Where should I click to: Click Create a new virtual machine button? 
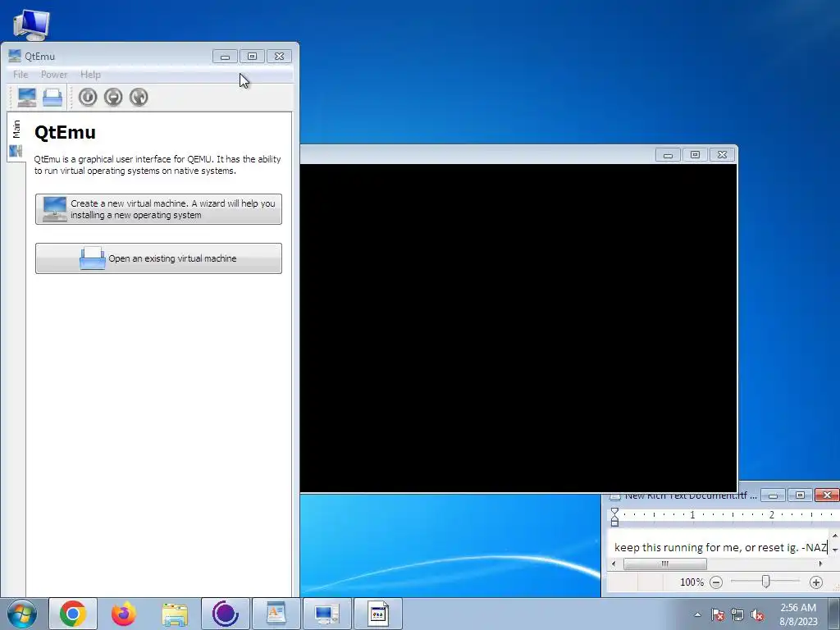(158, 209)
